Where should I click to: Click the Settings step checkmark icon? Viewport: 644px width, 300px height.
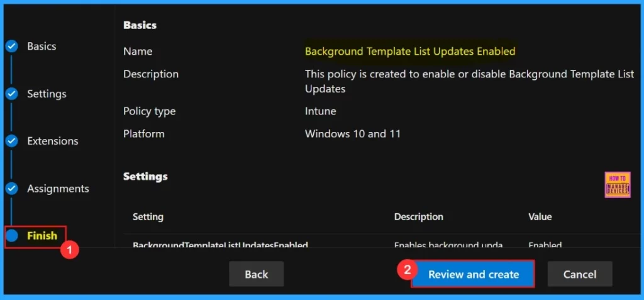11,94
